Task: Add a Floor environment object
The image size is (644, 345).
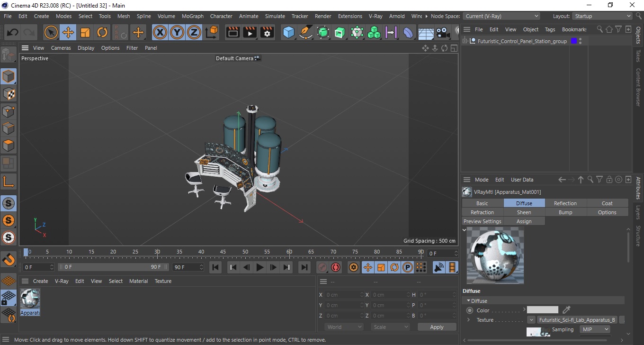Action: (x=426, y=32)
